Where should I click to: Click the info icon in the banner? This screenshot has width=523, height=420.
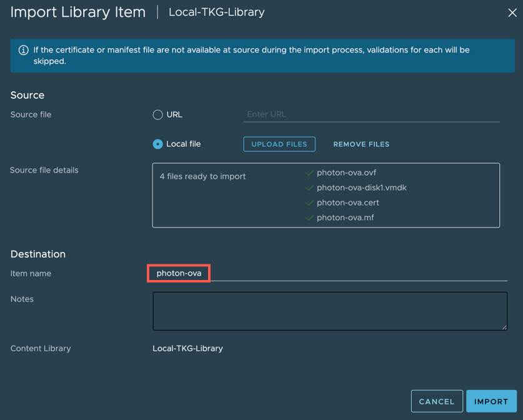24,50
